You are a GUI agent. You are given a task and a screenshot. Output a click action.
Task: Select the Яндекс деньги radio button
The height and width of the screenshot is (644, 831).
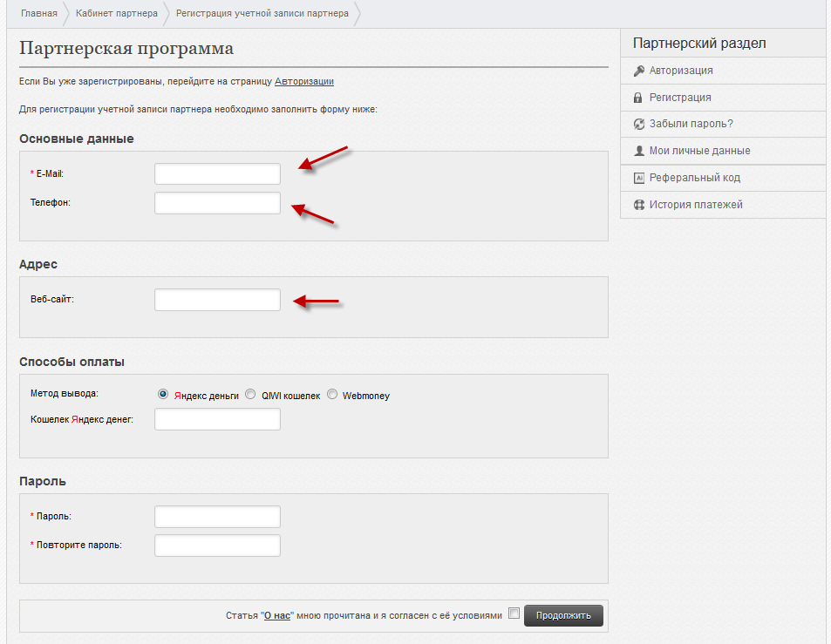pos(163,394)
